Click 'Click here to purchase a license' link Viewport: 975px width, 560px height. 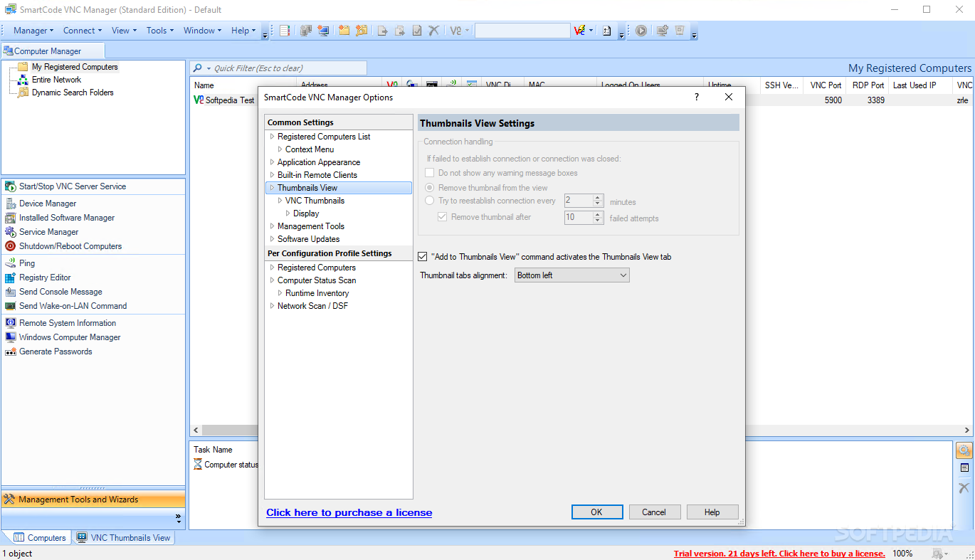point(349,512)
